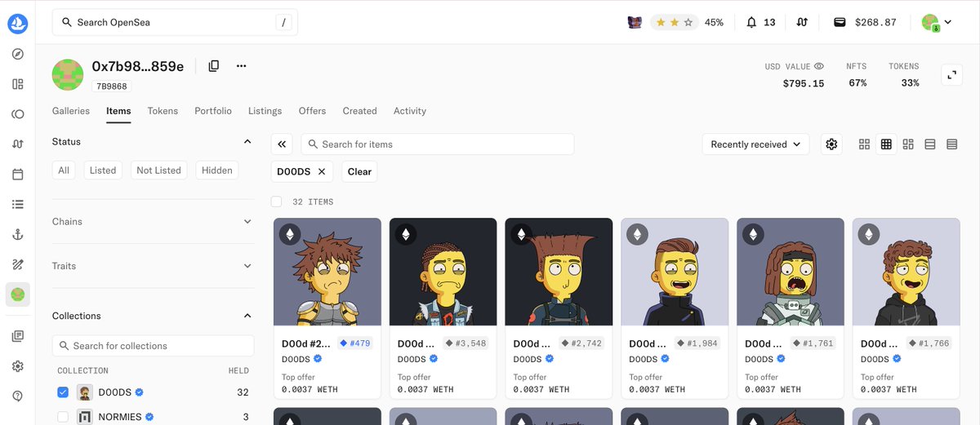Switch to the Offers tab

312,111
